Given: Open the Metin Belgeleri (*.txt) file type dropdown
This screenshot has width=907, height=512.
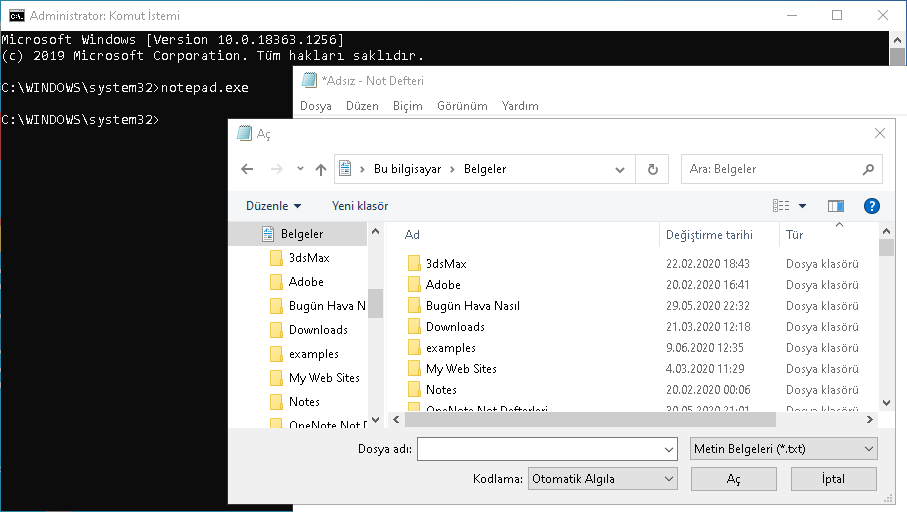Looking at the screenshot, I should click(x=783, y=449).
